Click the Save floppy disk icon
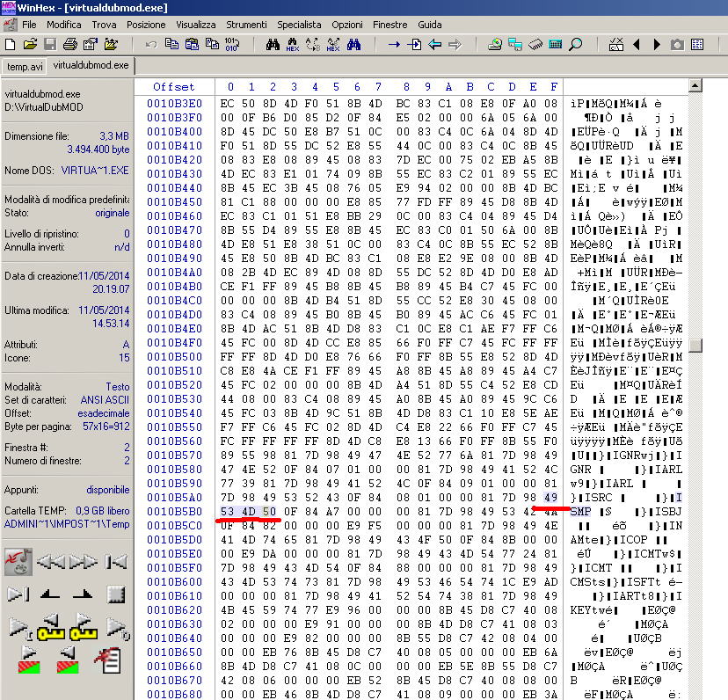 pyautogui.click(x=50, y=45)
